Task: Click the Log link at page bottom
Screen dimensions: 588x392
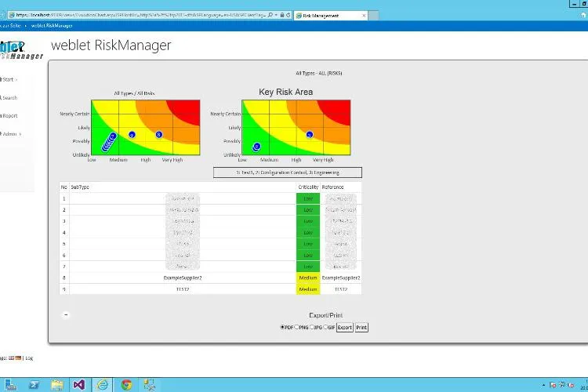Action: pos(29,358)
